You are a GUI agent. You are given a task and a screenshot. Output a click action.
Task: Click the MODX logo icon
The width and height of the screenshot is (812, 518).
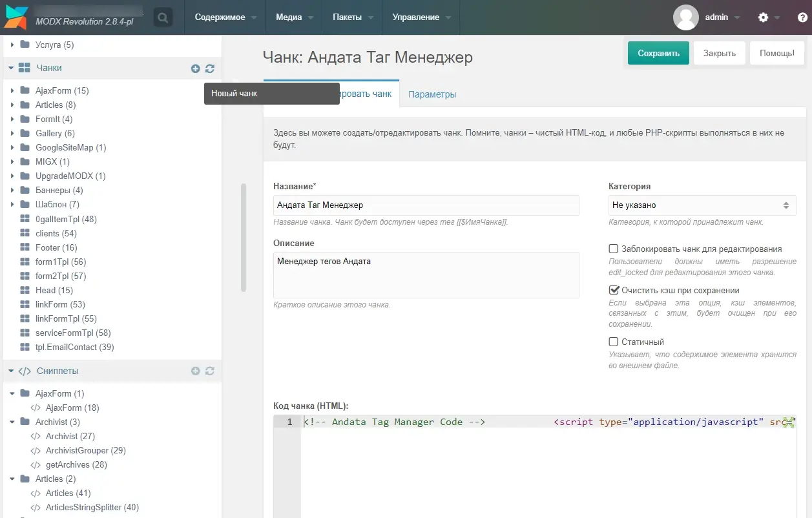(x=16, y=17)
